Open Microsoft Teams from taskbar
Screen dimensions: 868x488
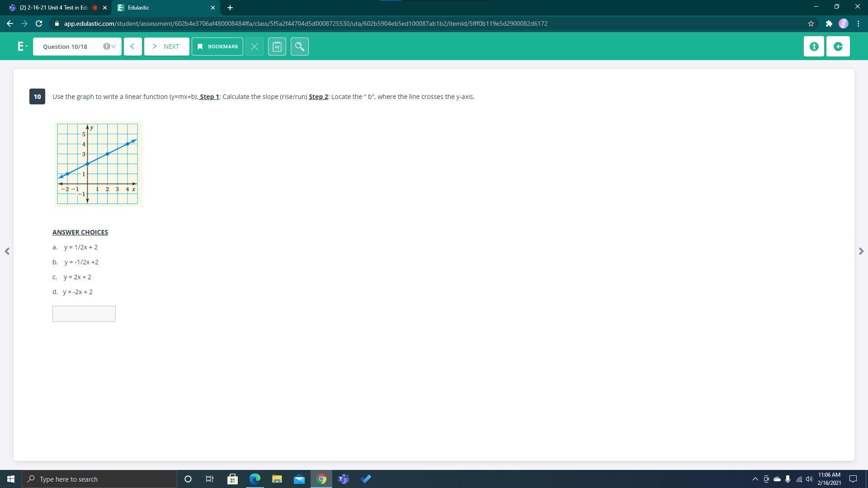[x=344, y=479]
